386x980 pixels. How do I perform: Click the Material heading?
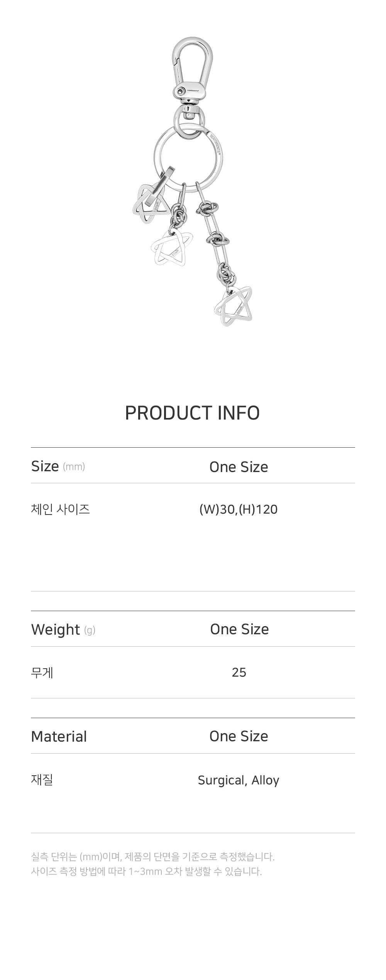tap(59, 736)
